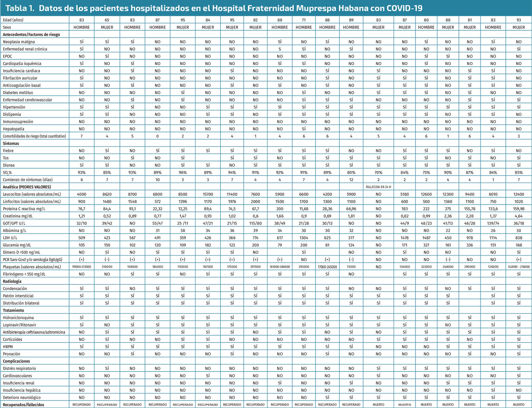Click the "Síntomas" section heading

(x=11, y=143)
